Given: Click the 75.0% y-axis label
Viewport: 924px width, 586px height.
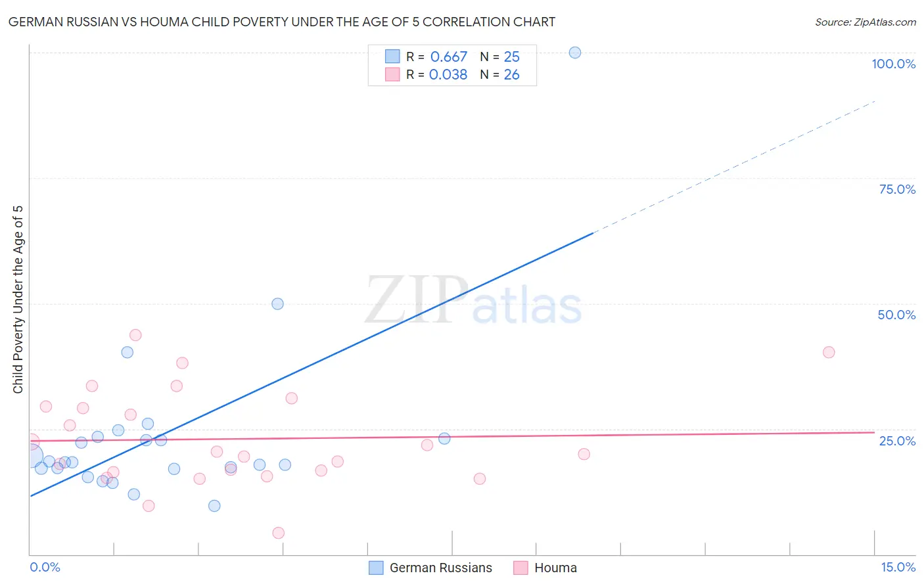Looking at the screenshot, I should point(897,189).
